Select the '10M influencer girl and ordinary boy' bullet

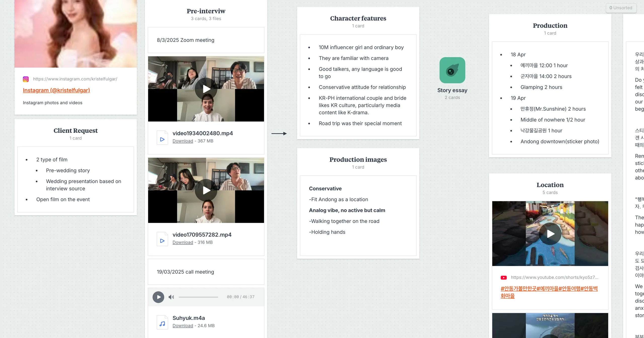pyautogui.click(x=361, y=48)
